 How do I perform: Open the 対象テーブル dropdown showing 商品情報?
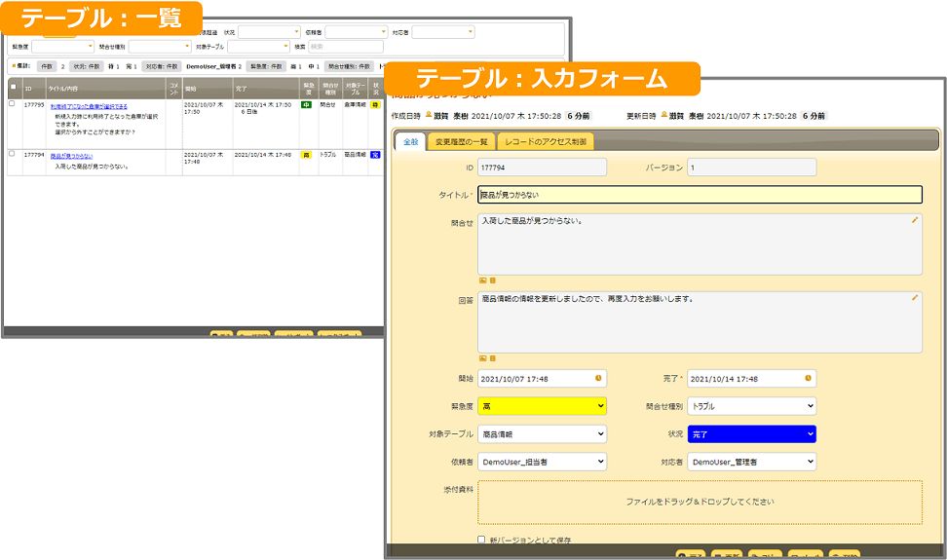click(x=542, y=434)
